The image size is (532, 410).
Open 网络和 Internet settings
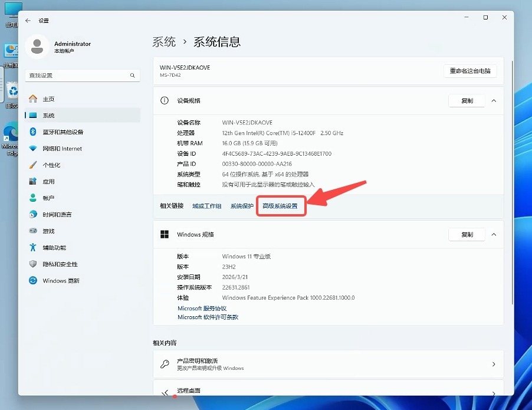point(62,149)
